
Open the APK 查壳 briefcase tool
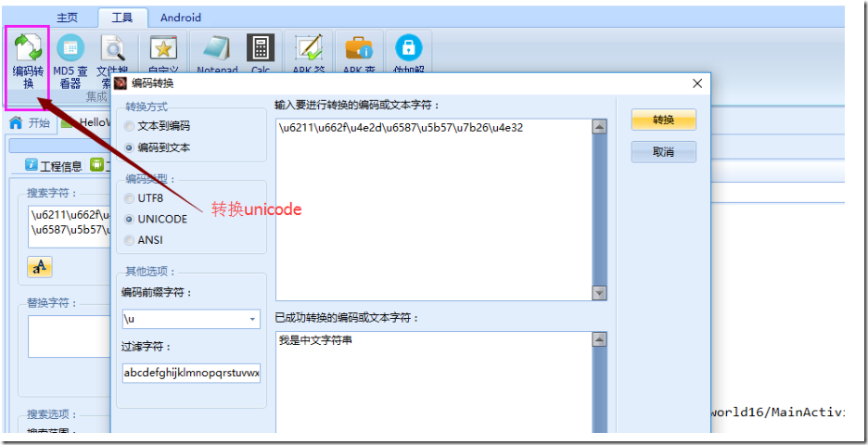point(359,55)
